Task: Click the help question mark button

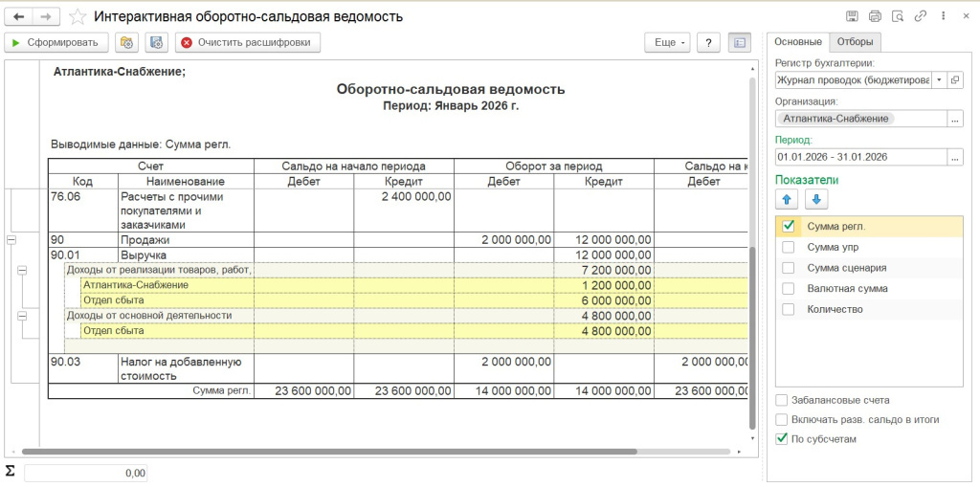Action: point(708,42)
